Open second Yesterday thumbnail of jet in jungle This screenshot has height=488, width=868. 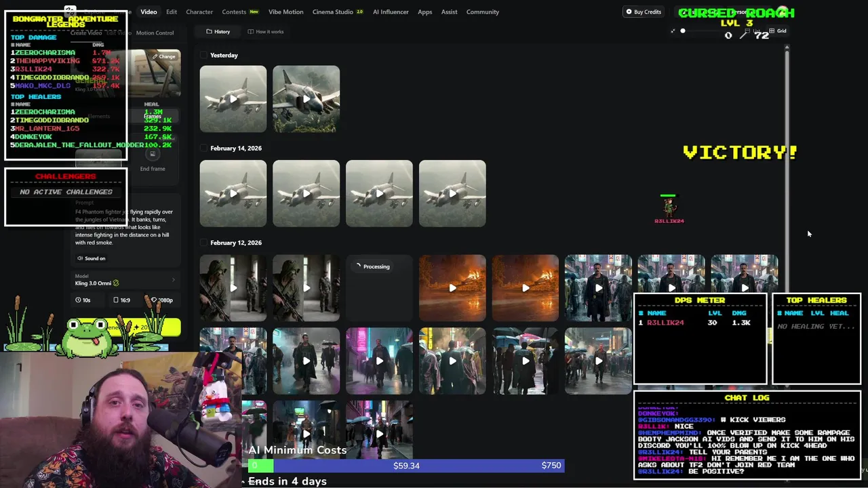(307, 99)
